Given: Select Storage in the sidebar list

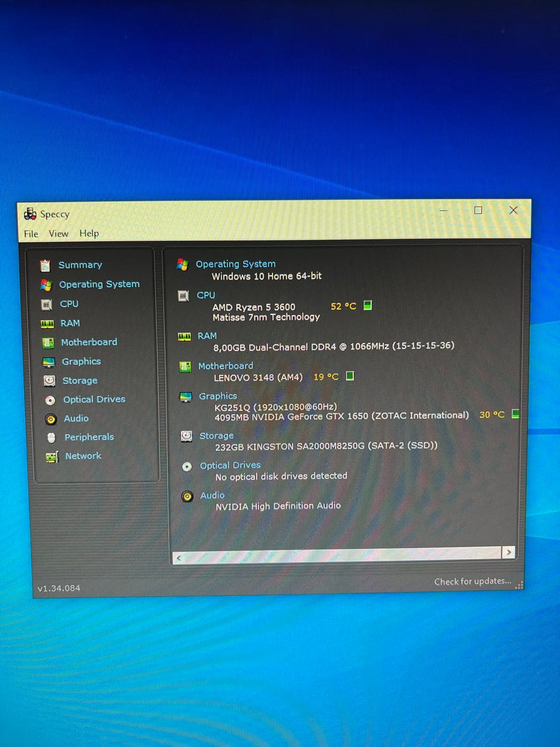Looking at the screenshot, I should click(x=80, y=381).
